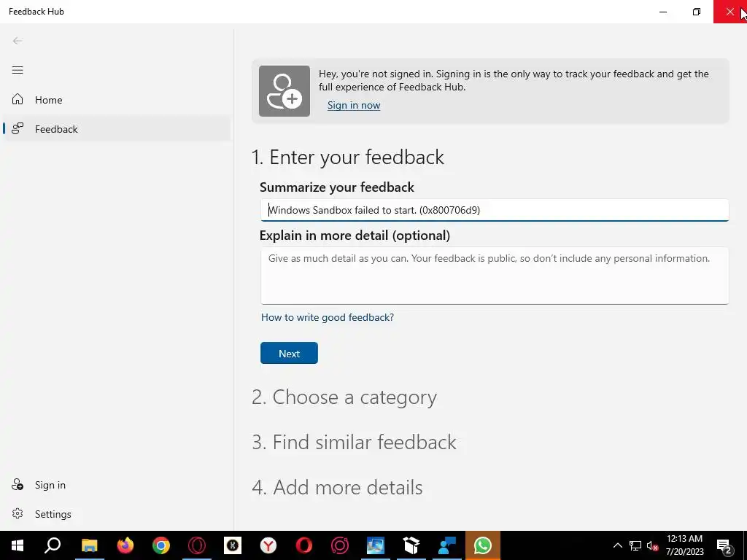This screenshot has height=560, width=747.
Task: Open WhatsApp from the taskbar
Action: [x=483, y=545]
